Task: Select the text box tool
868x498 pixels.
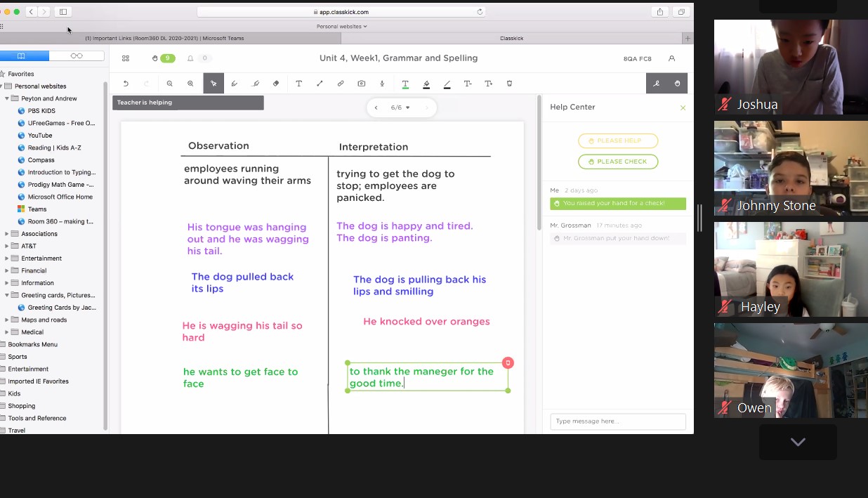Action: pyautogui.click(x=298, y=84)
